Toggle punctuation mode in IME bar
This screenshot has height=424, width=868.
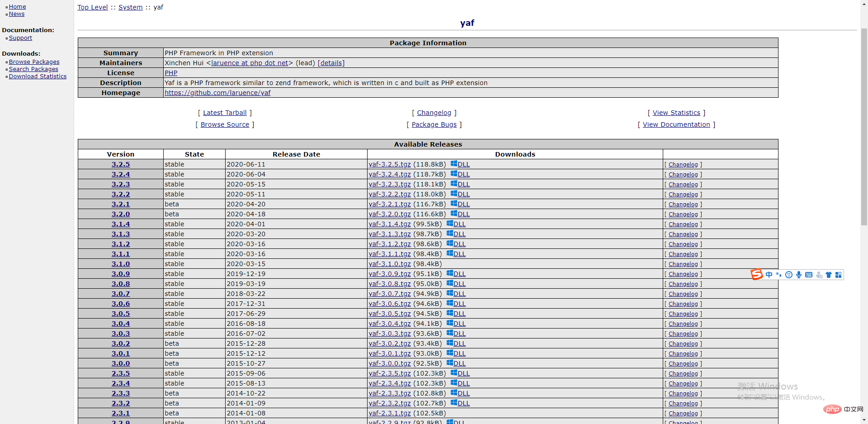778,275
